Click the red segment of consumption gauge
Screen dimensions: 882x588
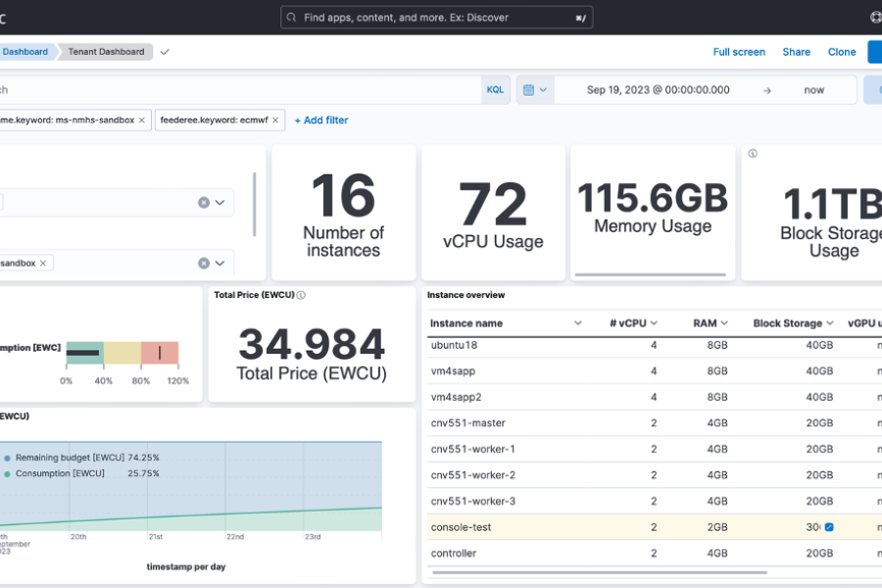pyautogui.click(x=160, y=353)
